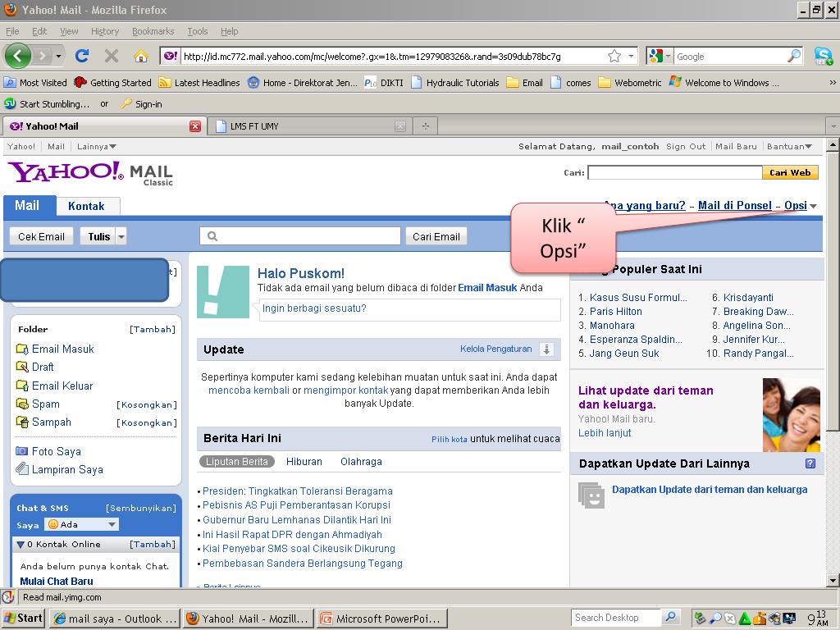The height and width of the screenshot is (630, 840).
Task: Click the Skype toolbar icon
Action: point(823,56)
